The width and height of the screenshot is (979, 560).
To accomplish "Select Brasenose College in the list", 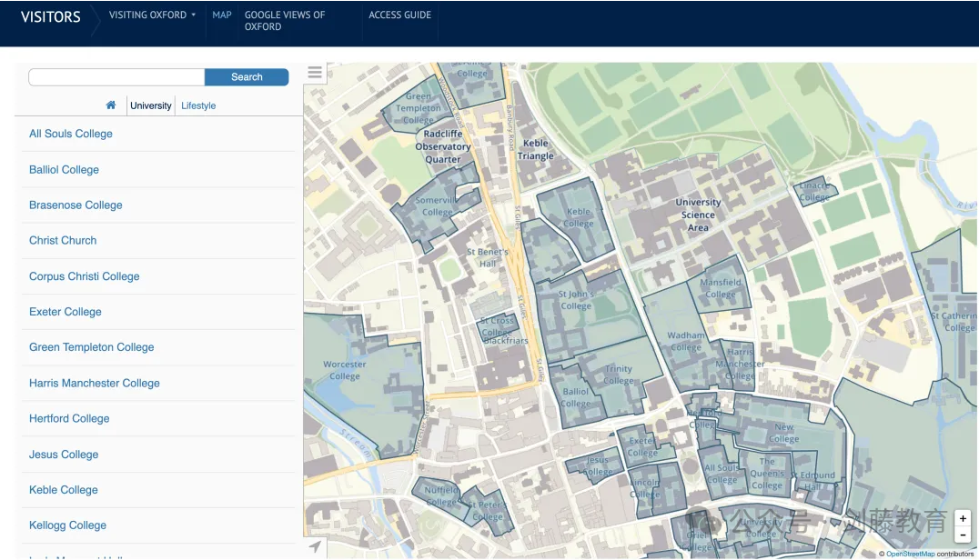I will 76,205.
